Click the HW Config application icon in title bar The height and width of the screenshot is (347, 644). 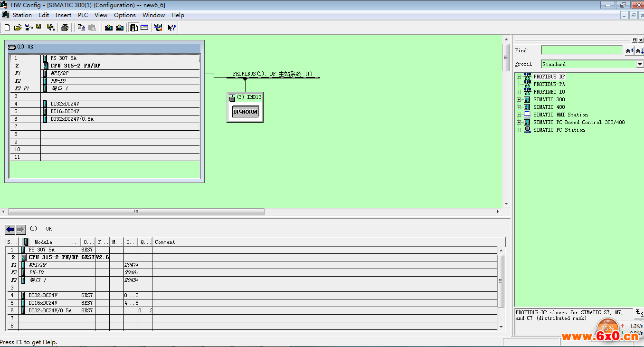(x=4, y=5)
